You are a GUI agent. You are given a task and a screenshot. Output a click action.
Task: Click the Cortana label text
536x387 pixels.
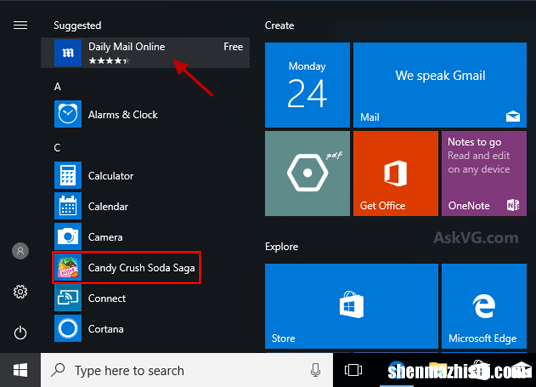(106, 329)
